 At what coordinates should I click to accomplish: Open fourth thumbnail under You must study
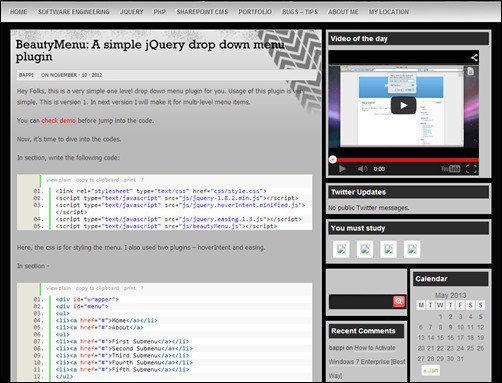(x=412, y=249)
